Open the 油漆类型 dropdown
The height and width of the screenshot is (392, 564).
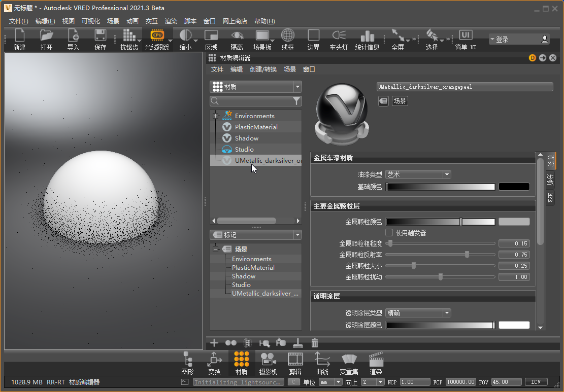418,174
